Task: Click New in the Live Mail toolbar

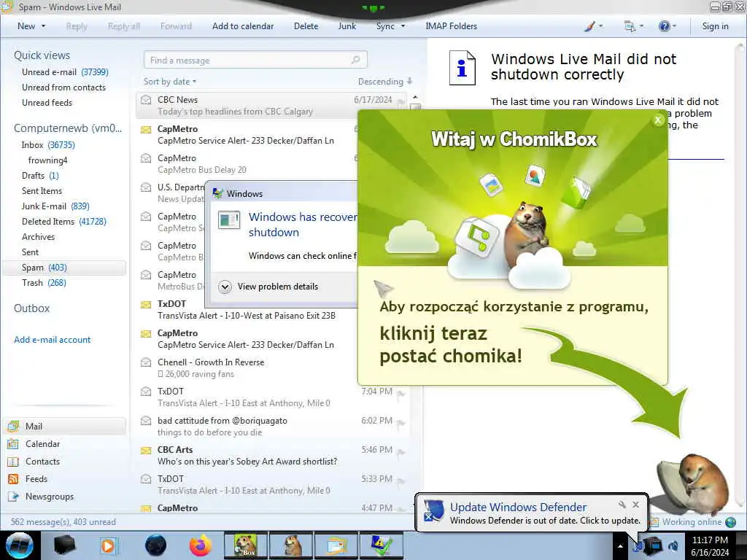Action: tap(26, 26)
